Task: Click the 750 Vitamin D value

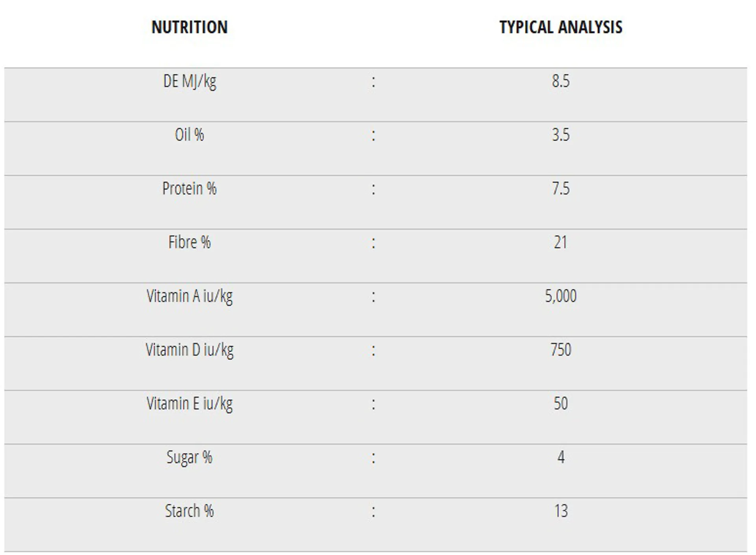Action: click(x=561, y=350)
